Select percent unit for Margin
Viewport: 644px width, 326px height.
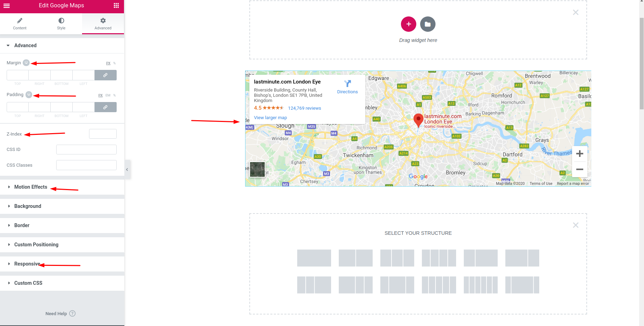pos(115,63)
